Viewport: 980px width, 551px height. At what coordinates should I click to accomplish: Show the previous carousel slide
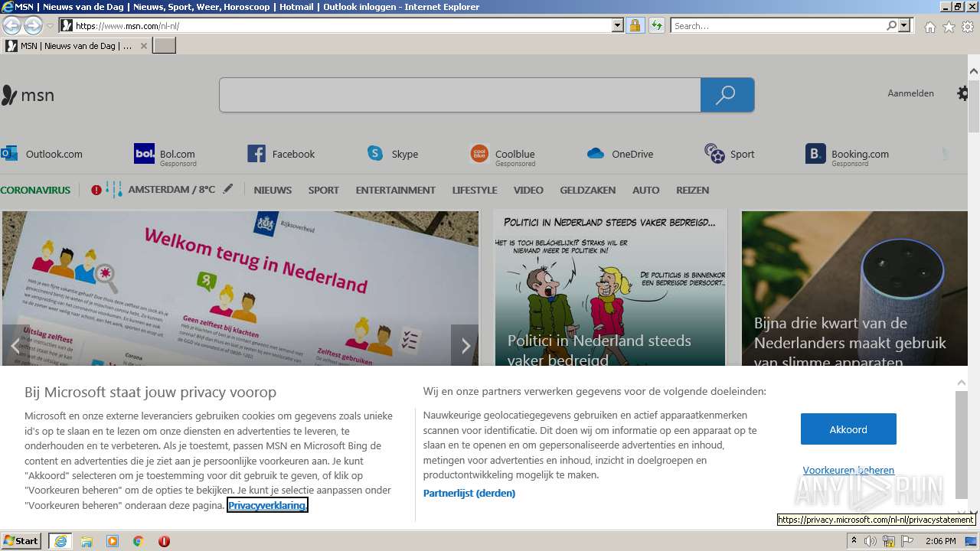(x=15, y=345)
